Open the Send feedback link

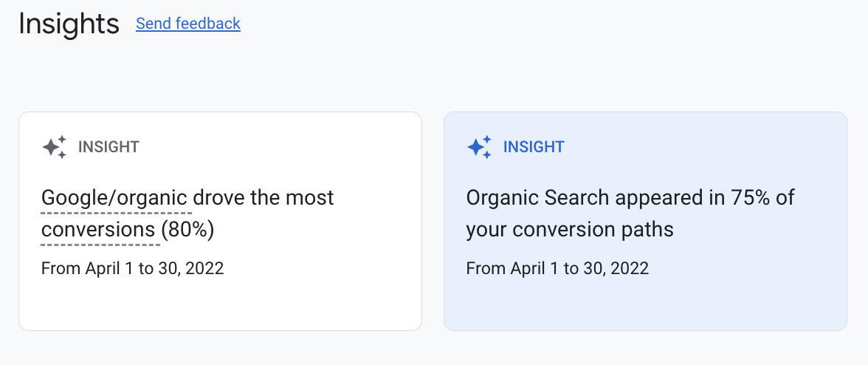click(x=188, y=24)
